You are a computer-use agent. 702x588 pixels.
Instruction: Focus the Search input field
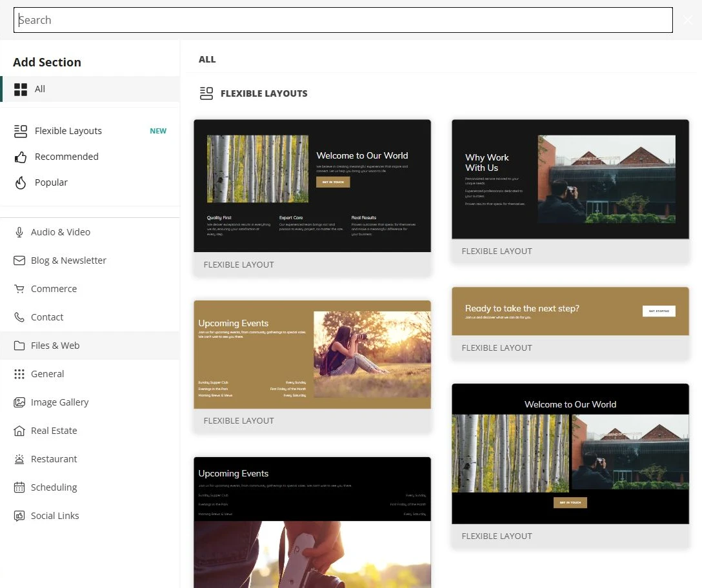[343, 20]
